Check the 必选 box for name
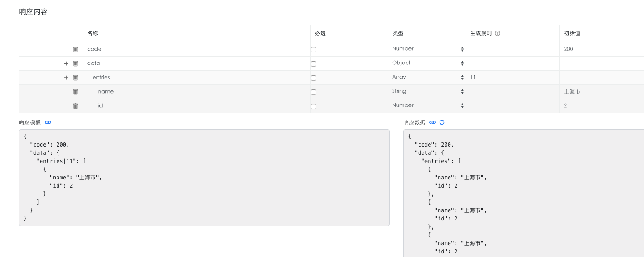Viewport: 644px width, 257px height. [314, 92]
